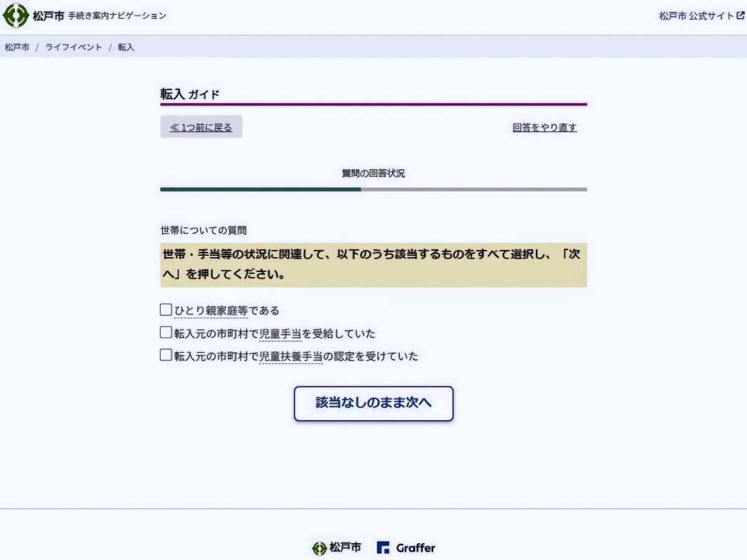Click the external link icon beside 公式サイト
747x560 pixels.
[x=740, y=16]
